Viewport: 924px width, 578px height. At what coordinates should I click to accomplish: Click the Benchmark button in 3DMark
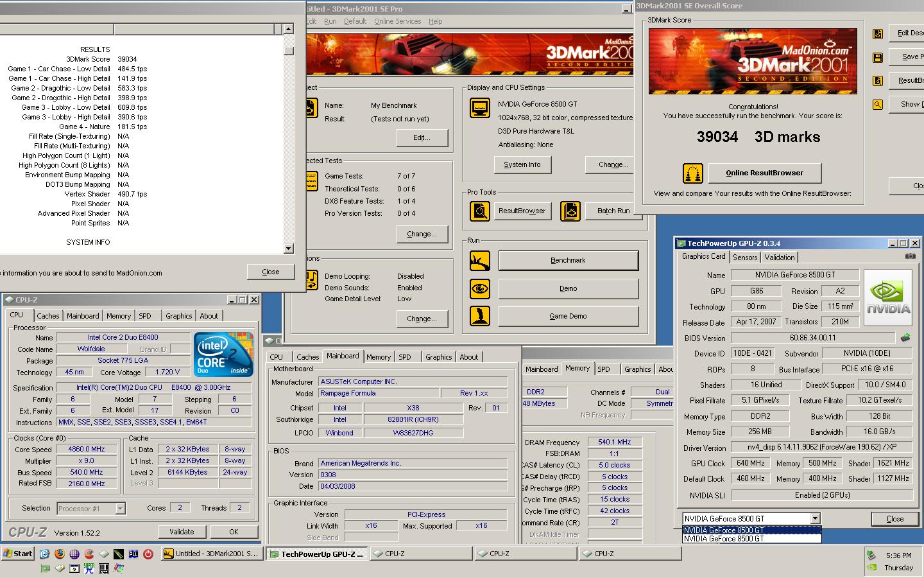click(568, 260)
